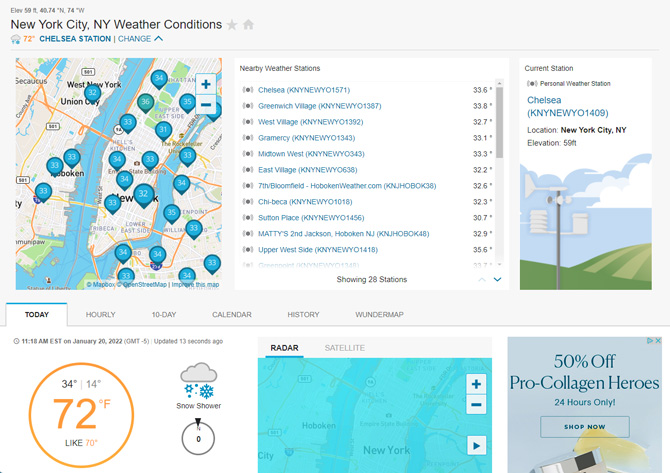
Task: Select the RADAR map tab
Action: tap(284, 348)
